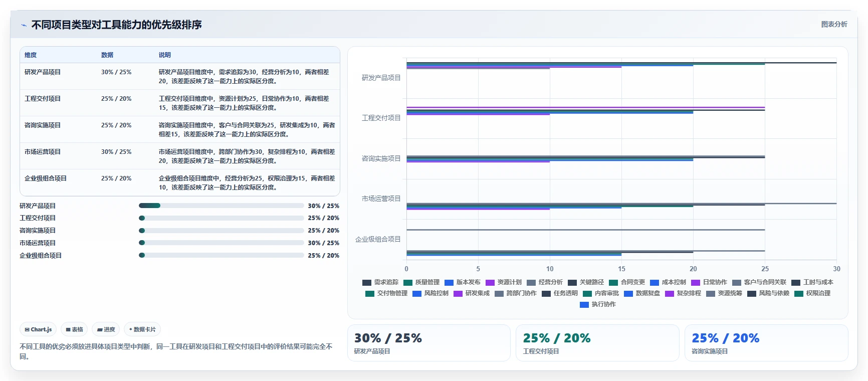Viewport: 868px width, 381px height.
Task: Open the 25% / 20% 工程交付项目 stat card
Action: pyautogui.click(x=597, y=343)
